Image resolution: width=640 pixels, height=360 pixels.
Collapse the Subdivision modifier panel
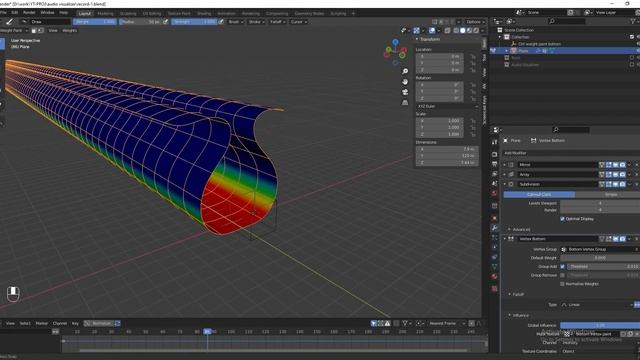coord(504,184)
